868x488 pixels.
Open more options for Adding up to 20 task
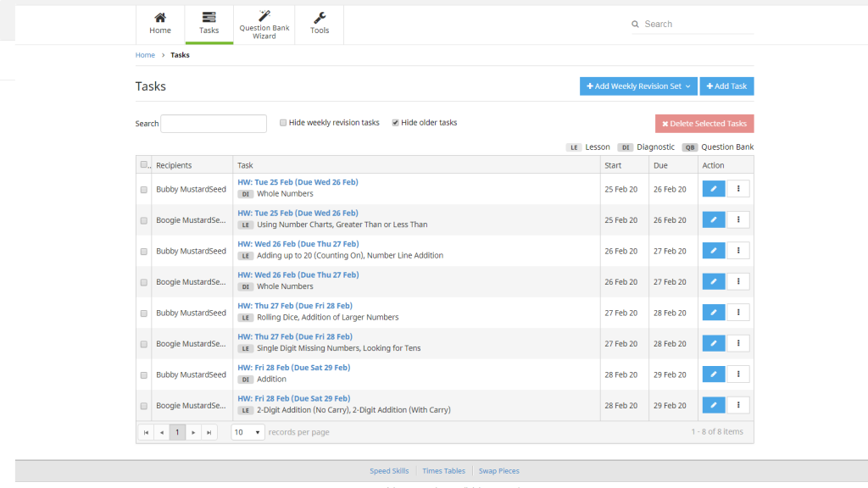(738, 251)
